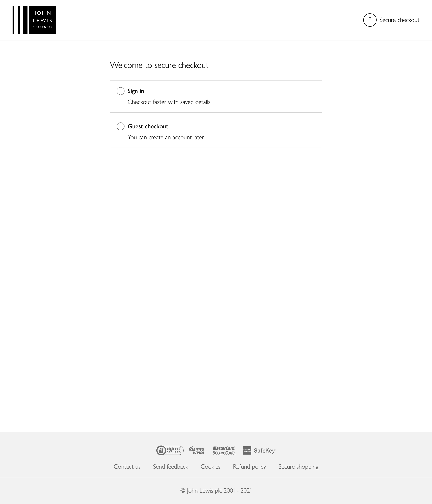
Task: Select the Sign in radio button
Action: (x=121, y=91)
